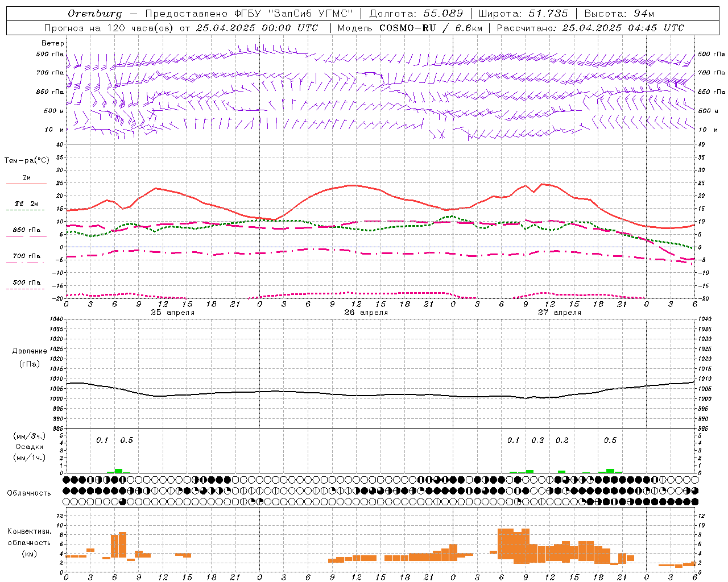This screenshot has width=728, height=582.
Task: Click the '0.3' precipitation amount value
Action: tap(537, 440)
